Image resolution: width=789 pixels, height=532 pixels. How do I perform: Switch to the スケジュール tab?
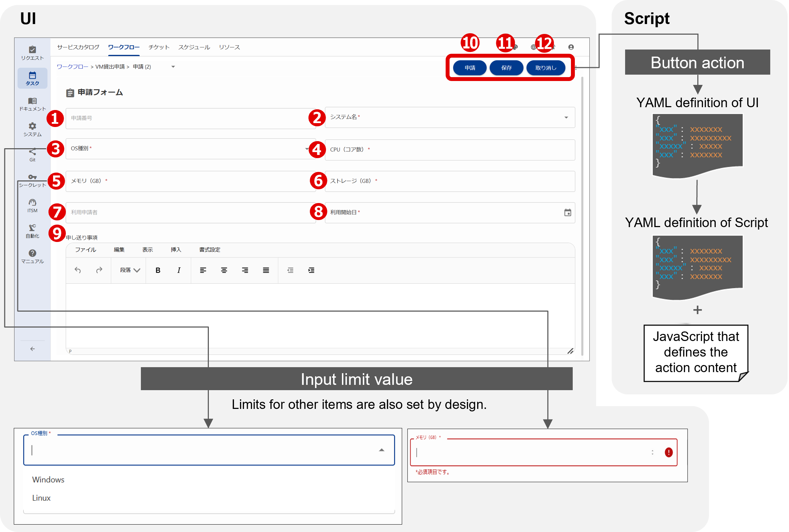tap(194, 47)
